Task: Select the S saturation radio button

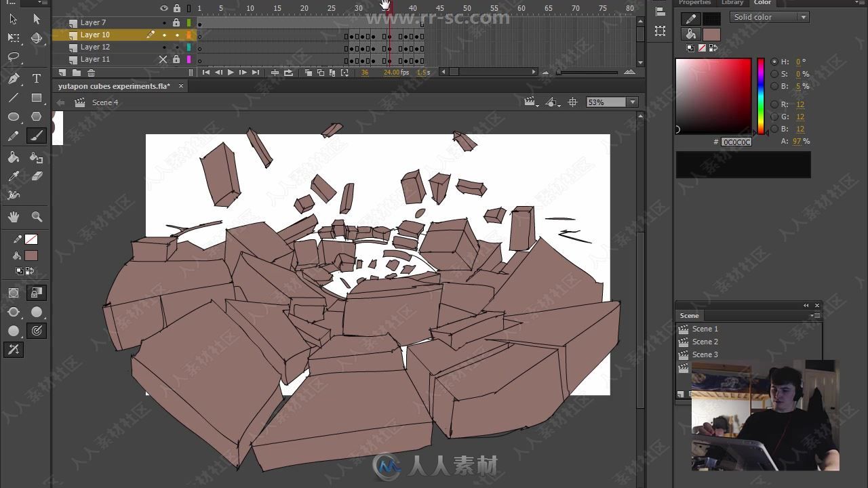Action: [x=774, y=74]
